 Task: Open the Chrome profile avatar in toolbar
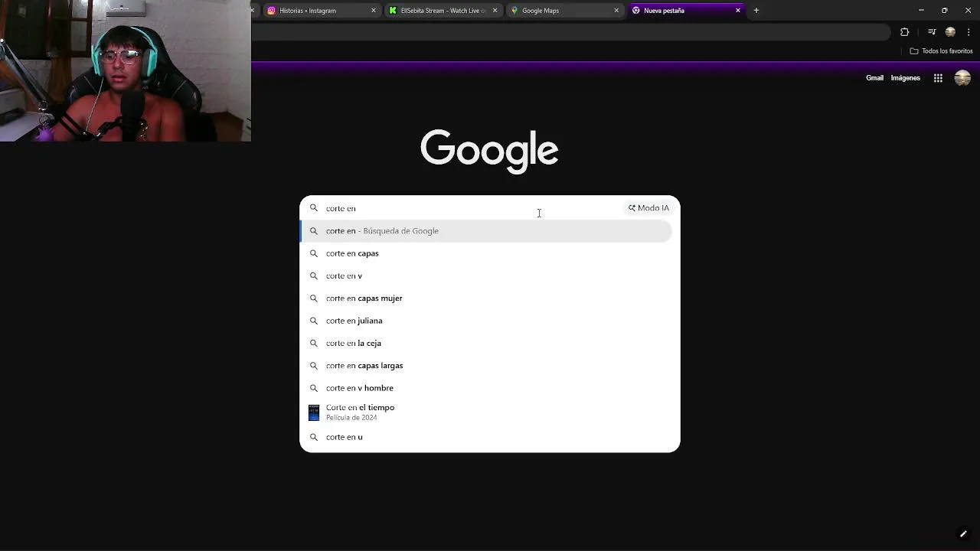(x=950, y=32)
